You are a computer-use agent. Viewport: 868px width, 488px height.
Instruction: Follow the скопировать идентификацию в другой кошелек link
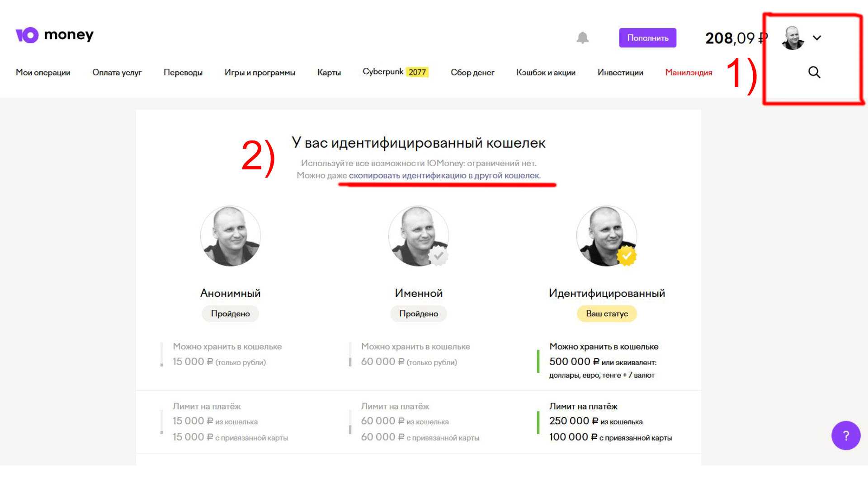444,175
